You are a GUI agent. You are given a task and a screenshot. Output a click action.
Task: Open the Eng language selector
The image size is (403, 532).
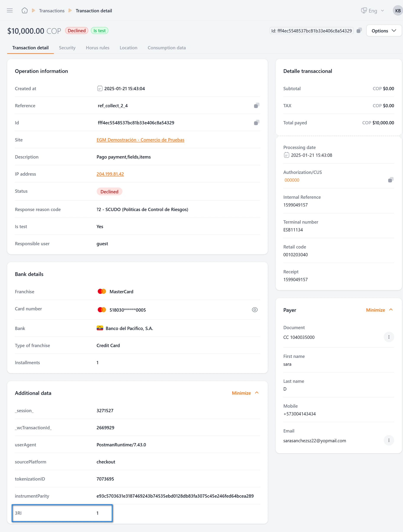point(372,11)
